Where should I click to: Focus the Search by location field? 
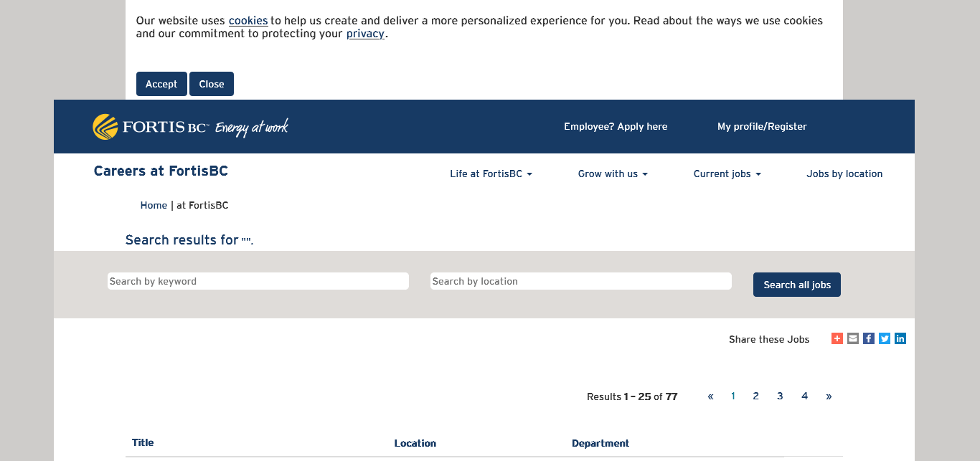581,281
